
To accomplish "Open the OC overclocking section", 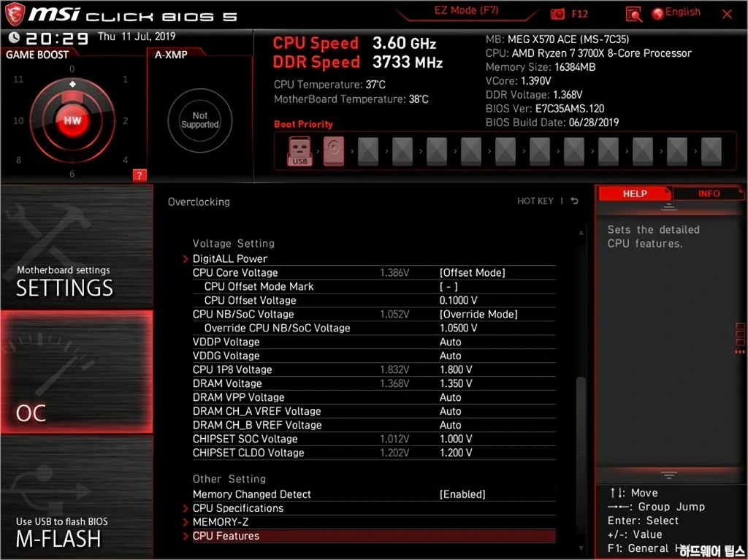I will tap(77, 372).
